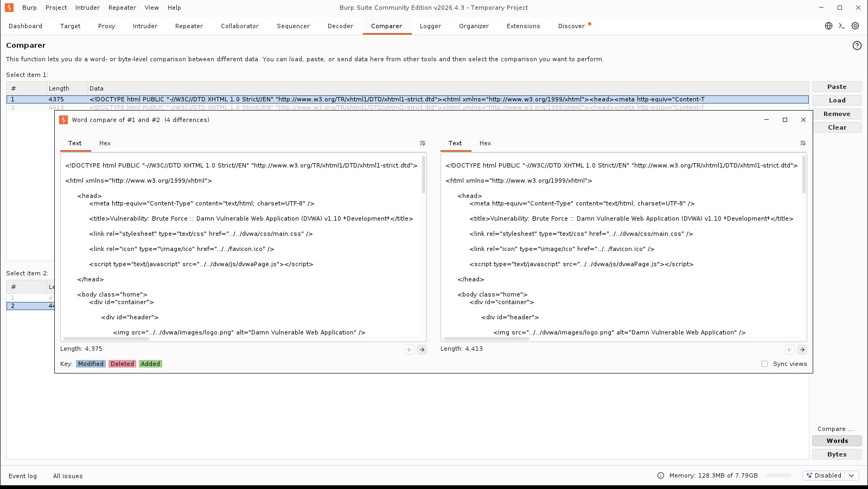Click right pane horizontal scrollbar
This screenshot has height=489, width=868.
pos(487,338)
